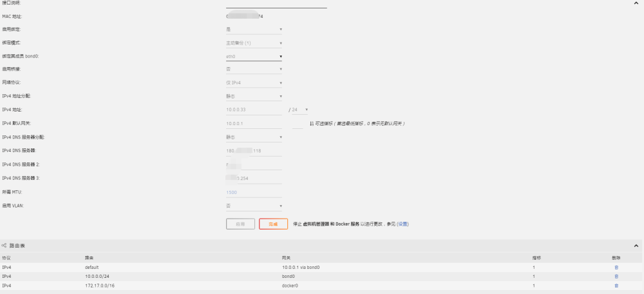The width and height of the screenshot is (644, 294).
Task: Open the IPv4 DNS 服务器分配 dropdown
Action: coord(254,137)
